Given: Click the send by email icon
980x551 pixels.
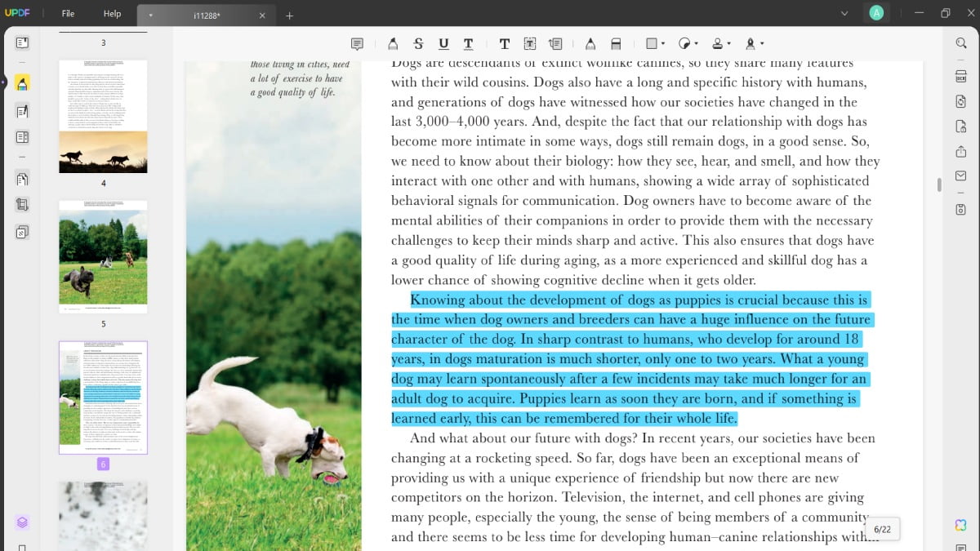Looking at the screenshot, I should [960, 176].
